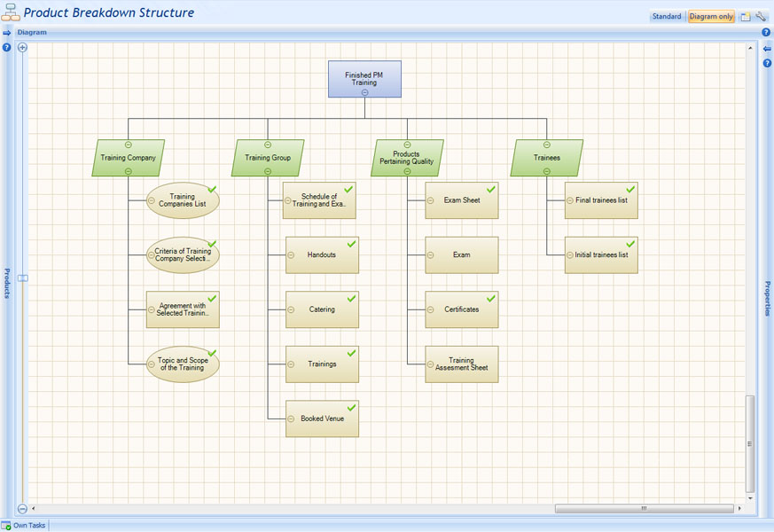Click the new diagram page icon beside the wrench
Screen dimensions: 774x532
tap(744, 16)
